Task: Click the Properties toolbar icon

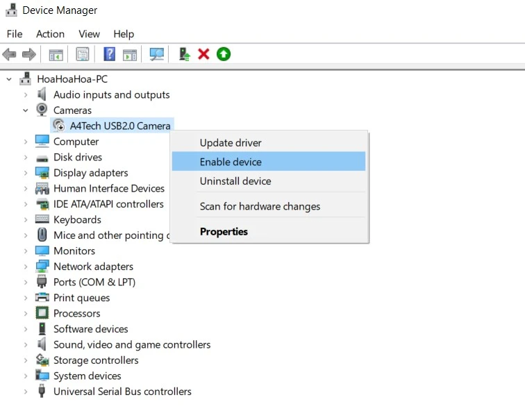Action: (83, 54)
